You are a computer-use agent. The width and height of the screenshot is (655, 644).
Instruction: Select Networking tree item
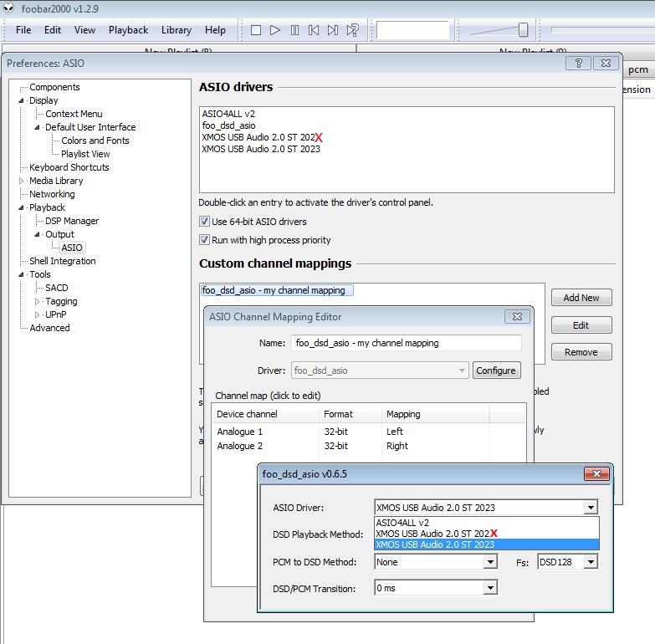point(52,194)
